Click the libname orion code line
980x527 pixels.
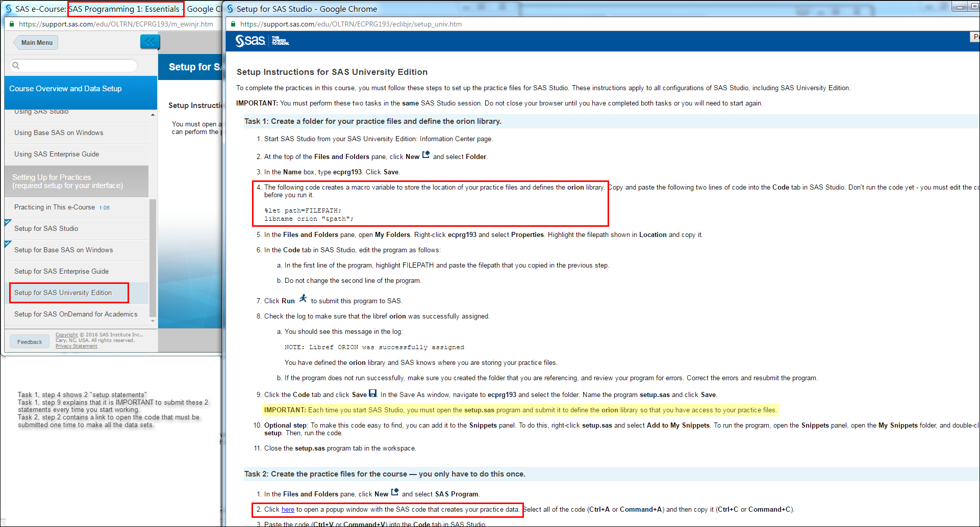[x=309, y=219]
